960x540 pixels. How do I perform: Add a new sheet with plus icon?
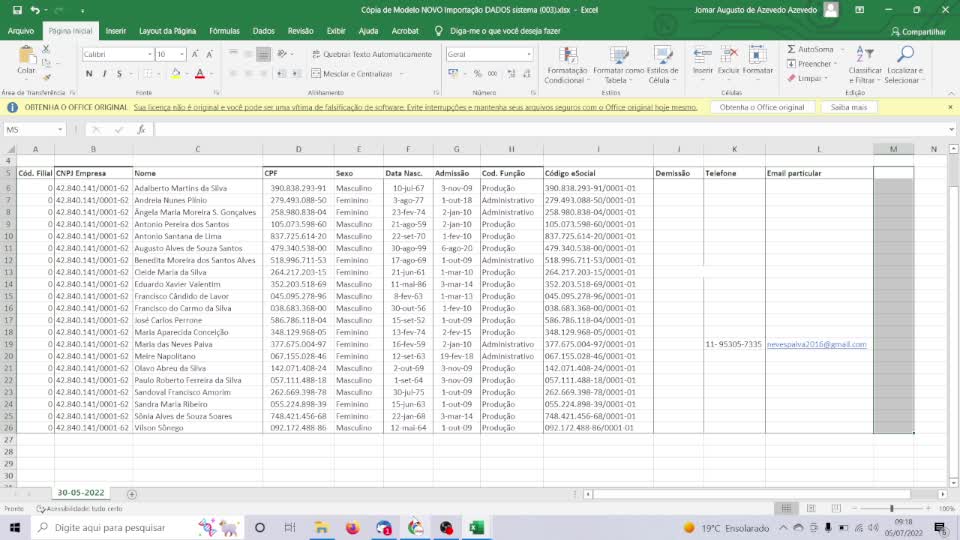[x=132, y=494]
